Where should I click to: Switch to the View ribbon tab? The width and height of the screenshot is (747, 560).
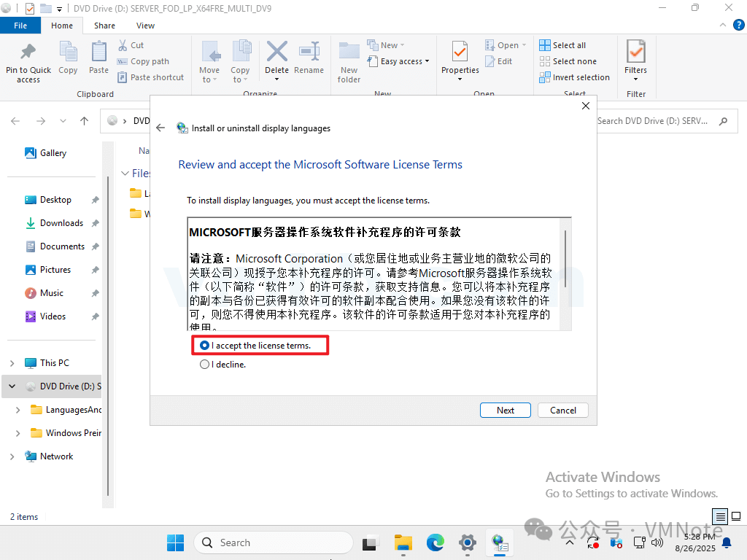click(x=145, y=26)
